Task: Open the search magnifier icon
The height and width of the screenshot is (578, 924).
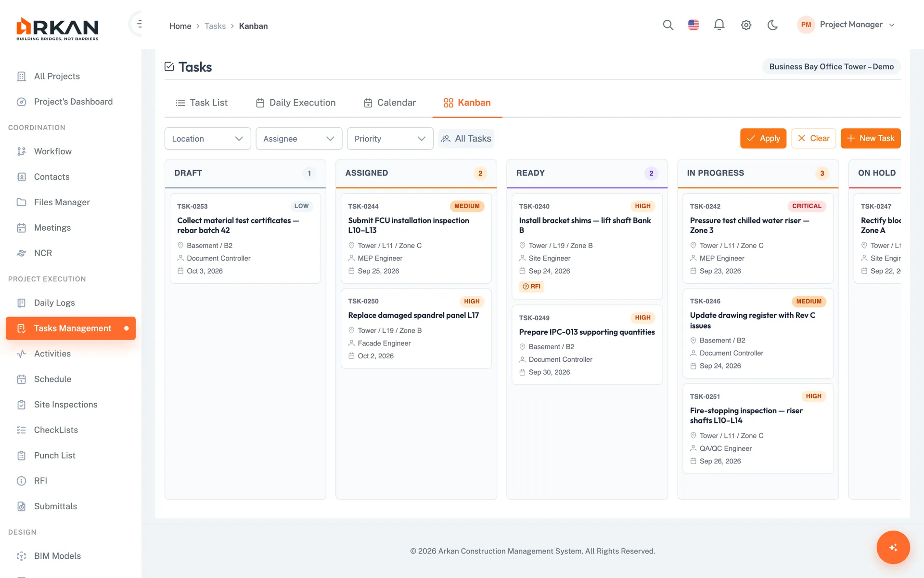Action: tap(667, 25)
